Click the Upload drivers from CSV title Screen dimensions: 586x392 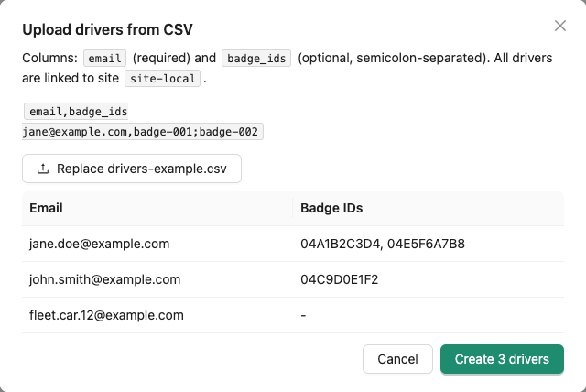[108, 29]
